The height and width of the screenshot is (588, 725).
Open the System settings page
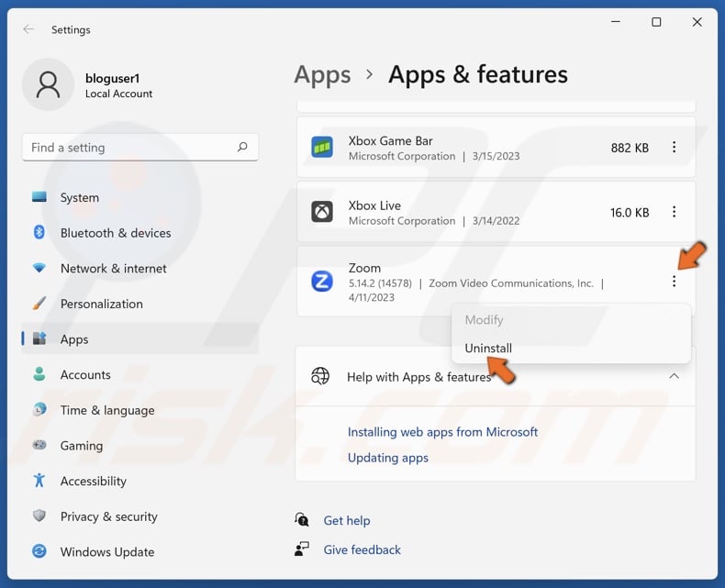[x=139, y=197]
